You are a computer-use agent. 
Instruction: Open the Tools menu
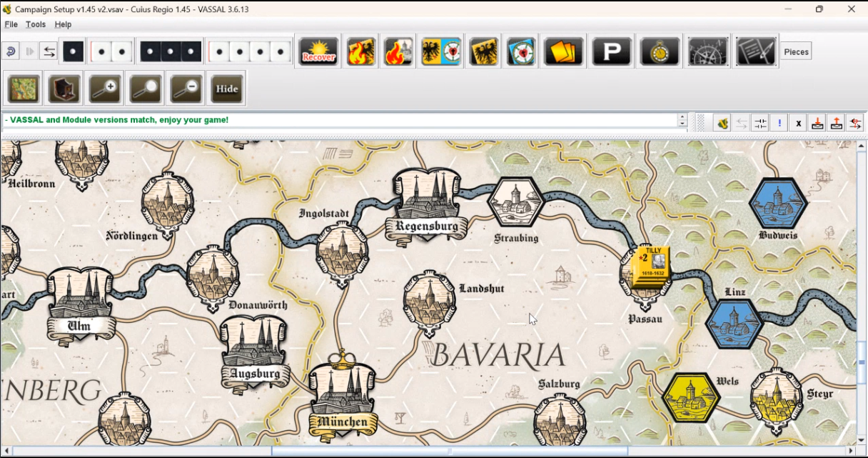pos(36,24)
